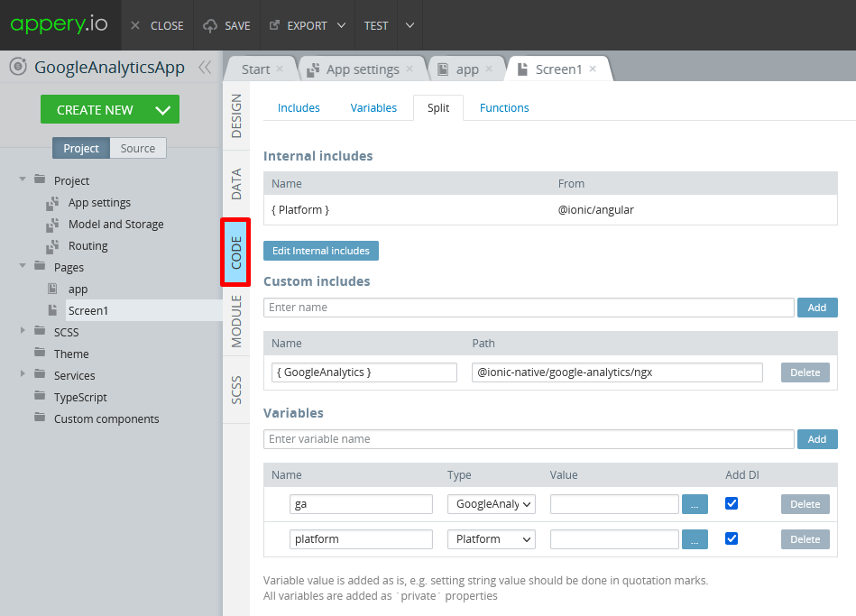
Task: Open value editor for ga variable
Action: 695,504
